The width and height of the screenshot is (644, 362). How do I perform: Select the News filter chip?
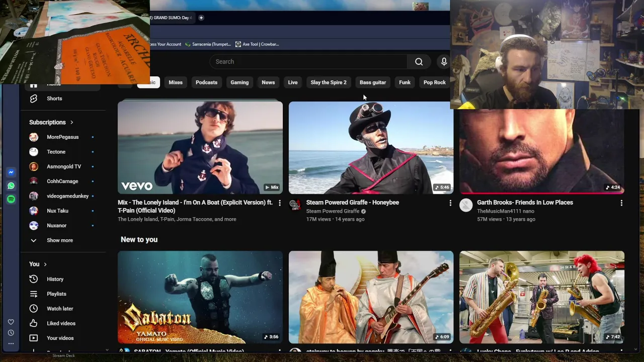pos(268,82)
